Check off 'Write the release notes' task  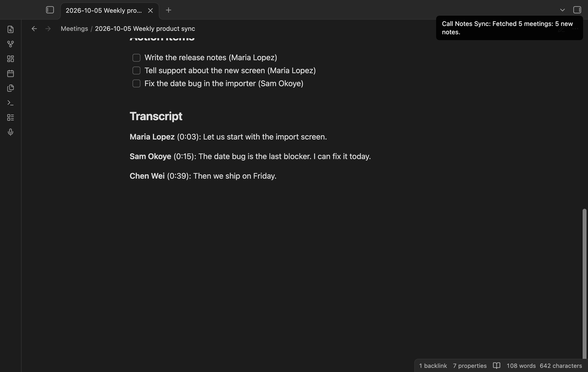tap(137, 58)
